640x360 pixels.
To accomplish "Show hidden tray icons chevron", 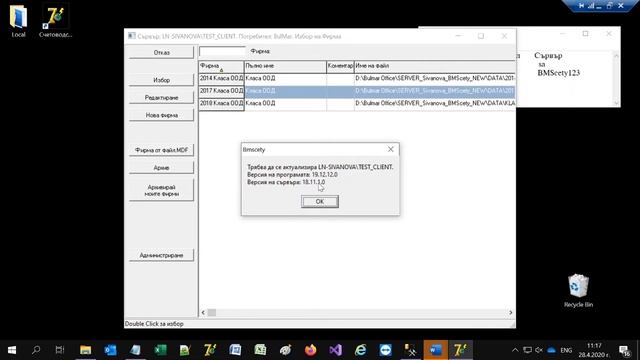I will click(x=515, y=350).
